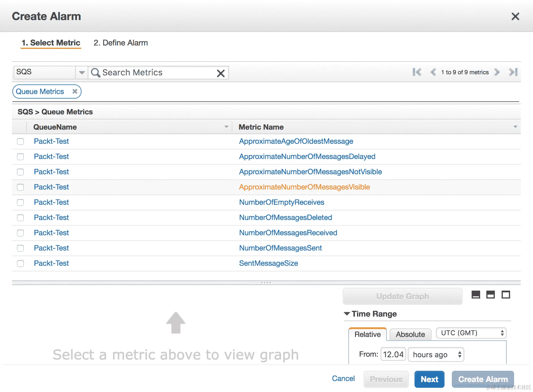Open the SQS namespace dropdown
The width and height of the screenshot is (533, 392).
tap(82, 73)
